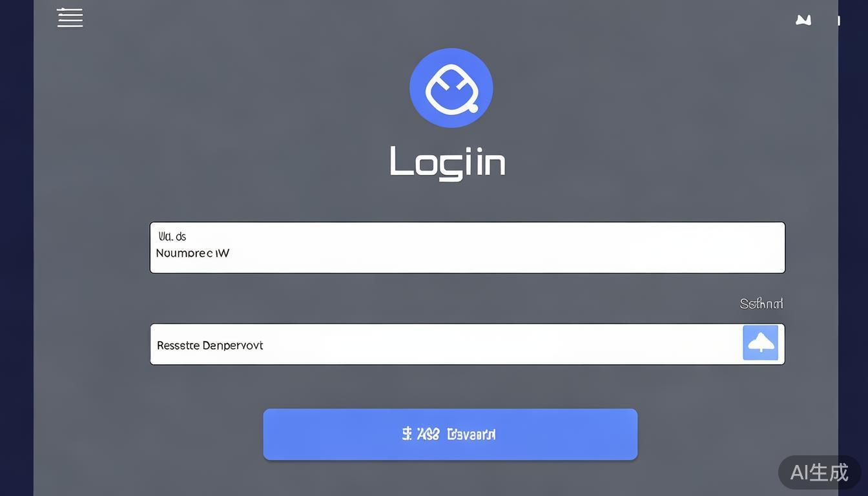
Task: Click the dark navy strip on left edge
Action: [17, 248]
